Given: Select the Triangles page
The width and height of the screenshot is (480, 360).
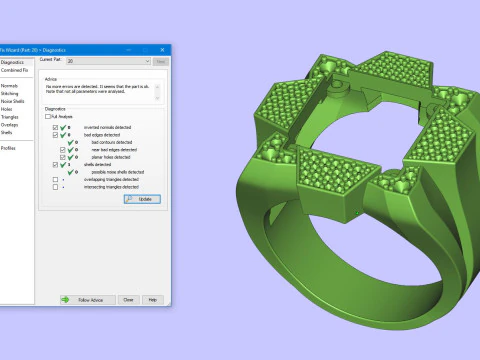Looking at the screenshot, I should tap(10, 117).
